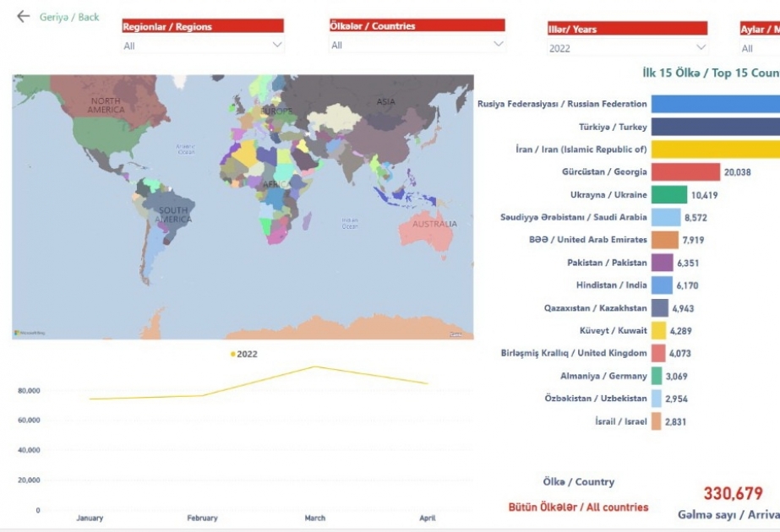Viewport: 780px width, 532px height.
Task: Expand the Countries dropdown chevron
Action: (x=498, y=44)
